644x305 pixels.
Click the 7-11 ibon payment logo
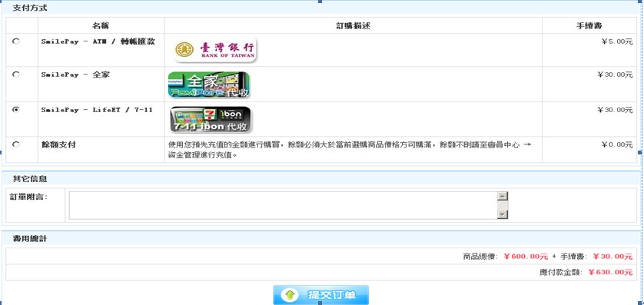point(211,119)
